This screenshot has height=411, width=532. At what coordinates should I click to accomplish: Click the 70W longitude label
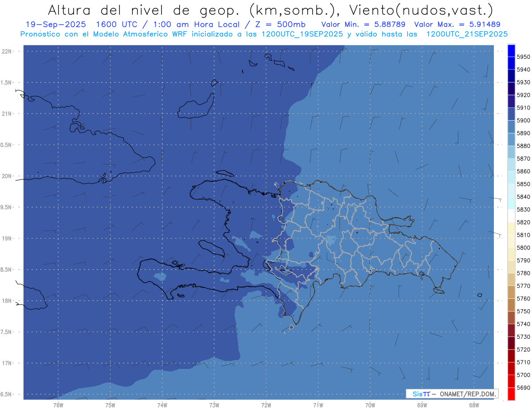coord(370,405)
